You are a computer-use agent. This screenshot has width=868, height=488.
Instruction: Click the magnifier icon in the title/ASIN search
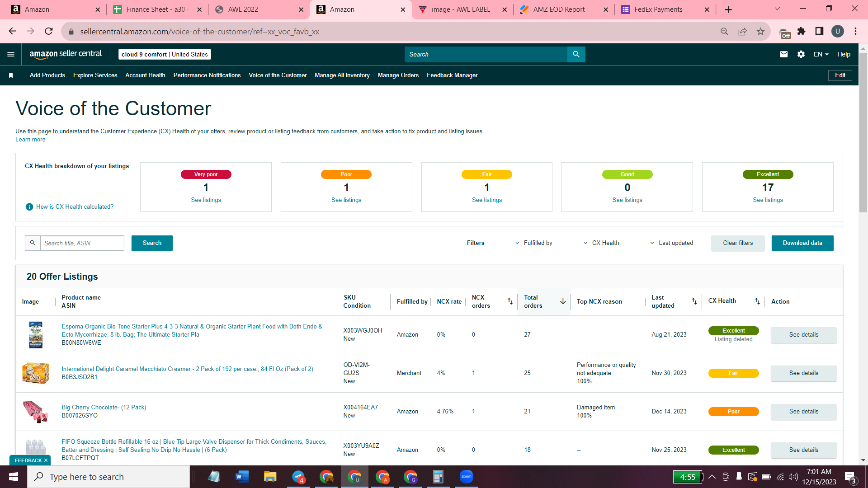point(33,243)
